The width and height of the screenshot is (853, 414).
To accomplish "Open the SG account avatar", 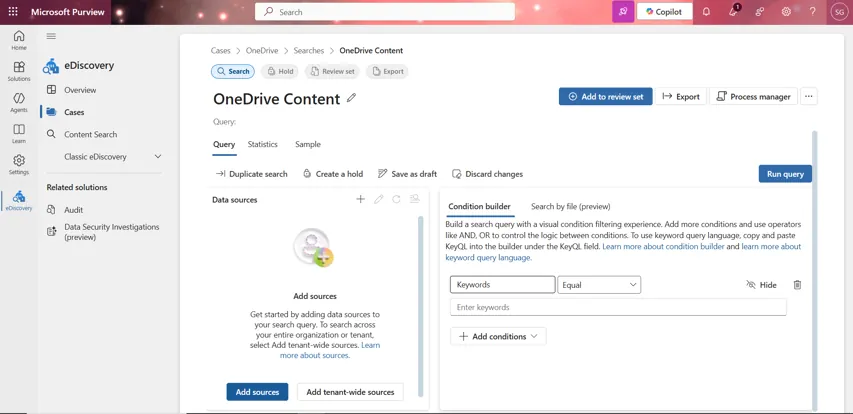I will pyautogui.click(x=838, y=11).
